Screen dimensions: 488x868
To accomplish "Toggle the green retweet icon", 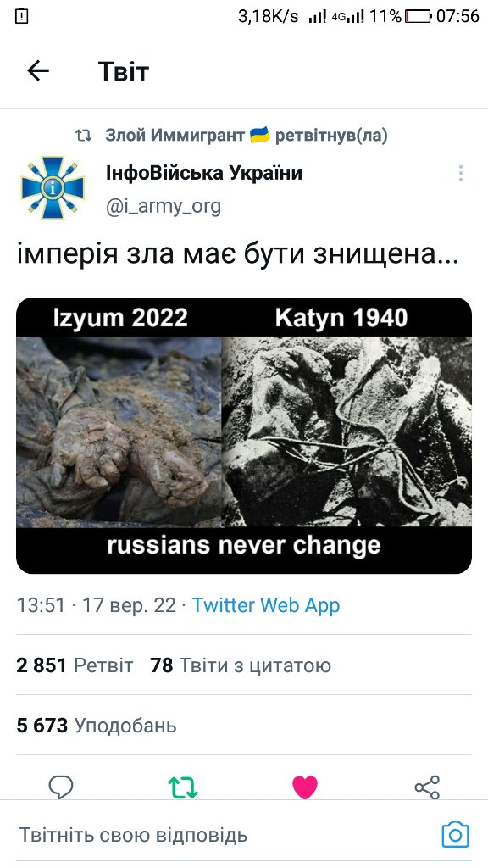I will [x=183, y=787].
